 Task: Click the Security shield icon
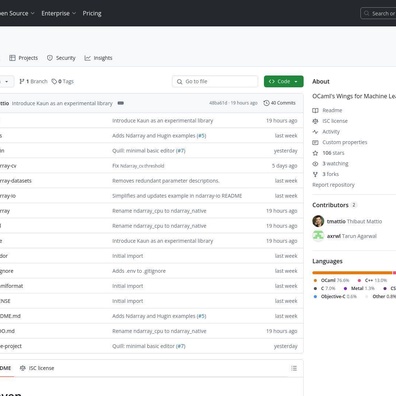pyautogui.click(x=50, y=58)
